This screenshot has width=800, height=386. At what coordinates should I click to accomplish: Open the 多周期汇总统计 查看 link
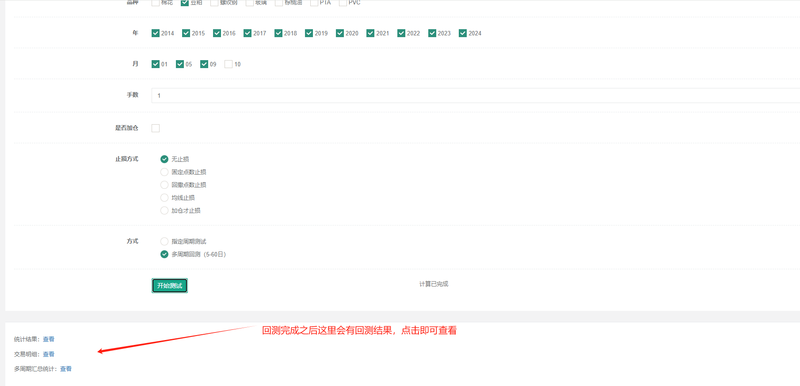[66, 369]
